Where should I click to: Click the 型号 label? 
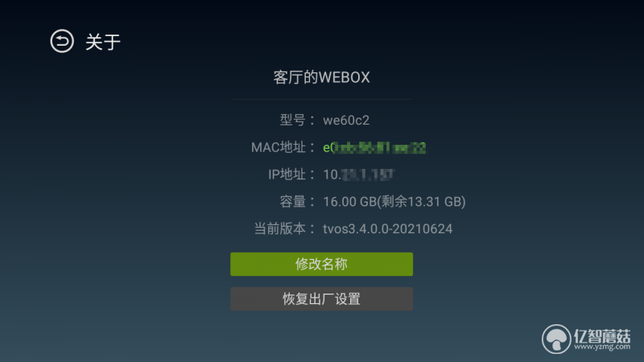[292, 120]
